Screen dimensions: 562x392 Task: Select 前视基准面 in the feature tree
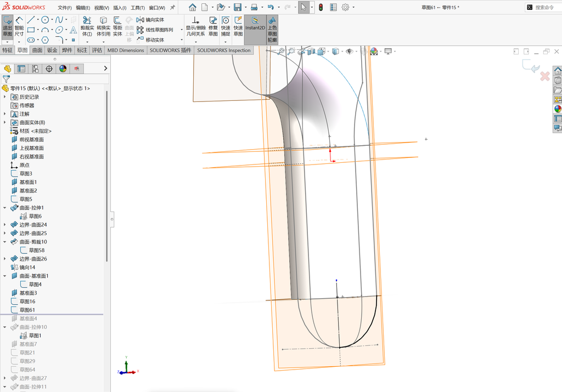pos(31,140)
